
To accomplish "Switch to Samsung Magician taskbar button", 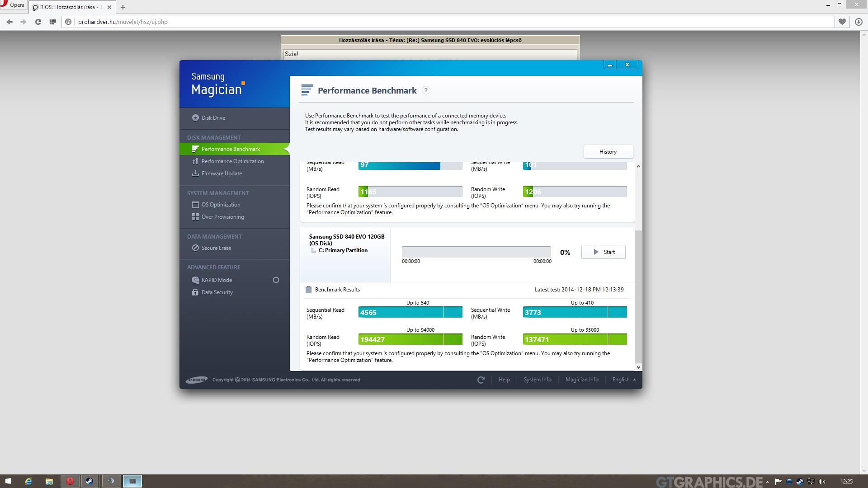I will point(132,481).
